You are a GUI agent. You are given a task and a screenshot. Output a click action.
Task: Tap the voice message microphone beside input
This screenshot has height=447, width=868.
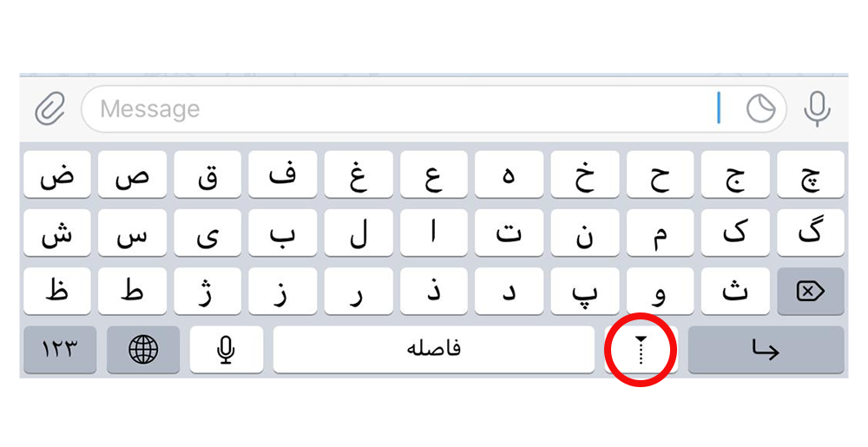(x=817, y=109)
